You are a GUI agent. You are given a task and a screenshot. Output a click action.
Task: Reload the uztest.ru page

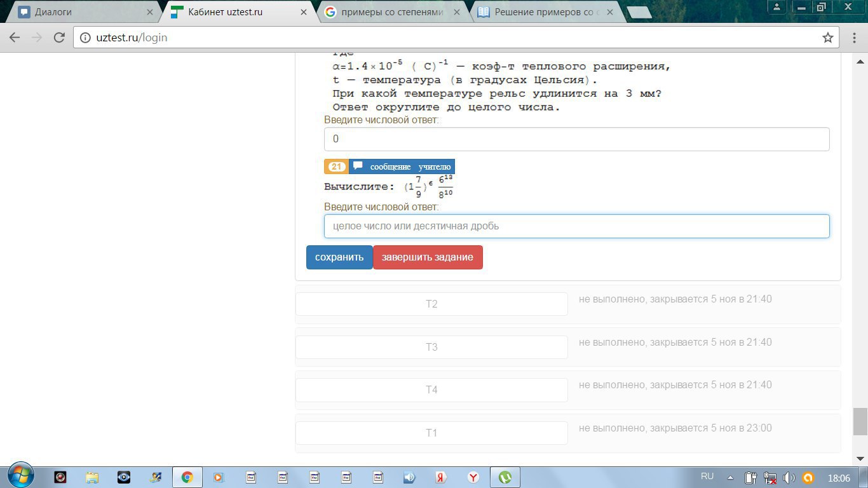pyautogui.click(x=59, y=37)
